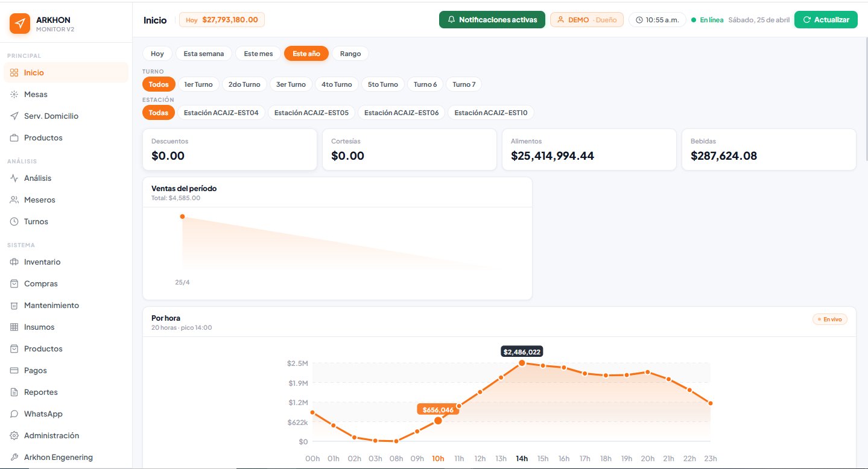Click the 14h peak data point
This screenshot has width=868, height=469.
(x=522, y=363)
